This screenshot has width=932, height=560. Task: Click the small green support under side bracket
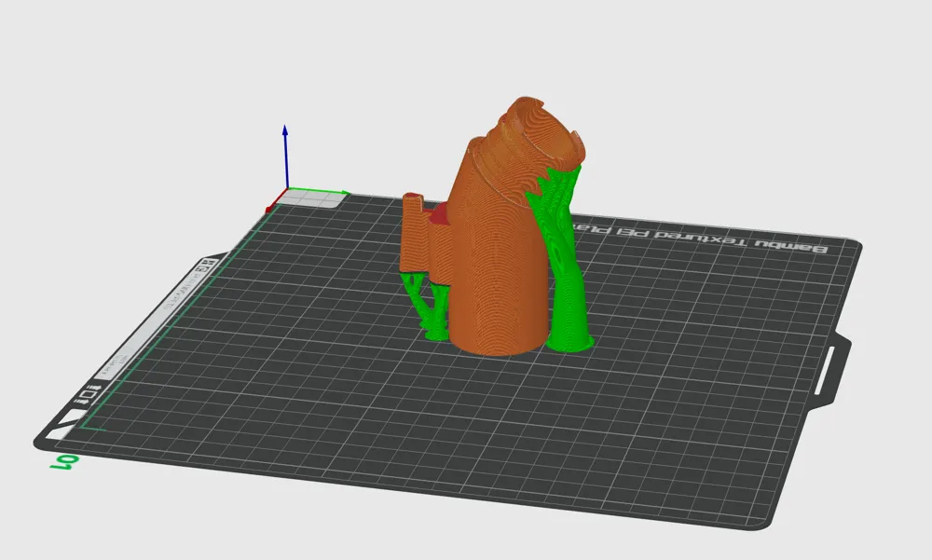(x=426, y=307)
